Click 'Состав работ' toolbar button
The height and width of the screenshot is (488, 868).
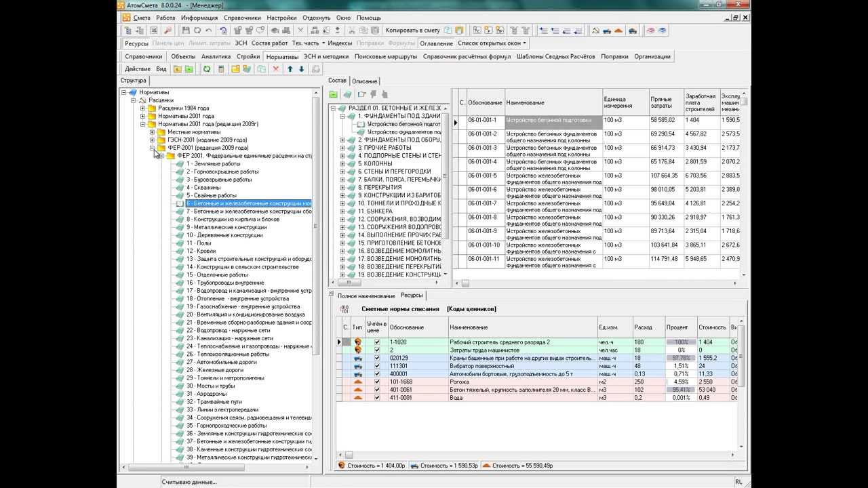270,43
